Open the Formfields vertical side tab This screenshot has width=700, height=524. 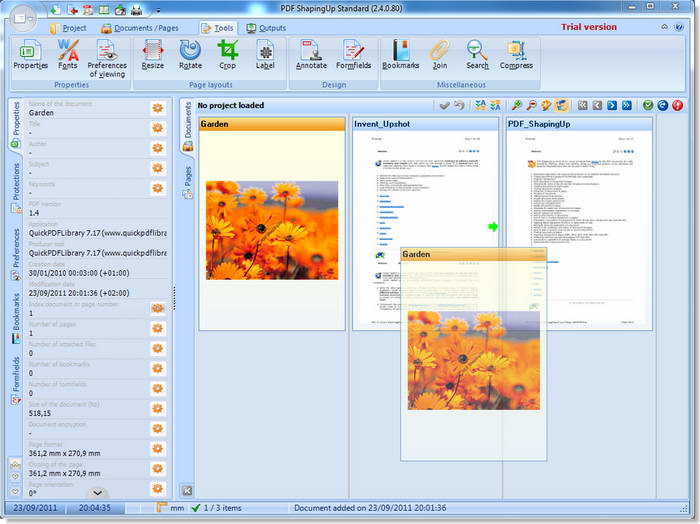pos(16,380)
